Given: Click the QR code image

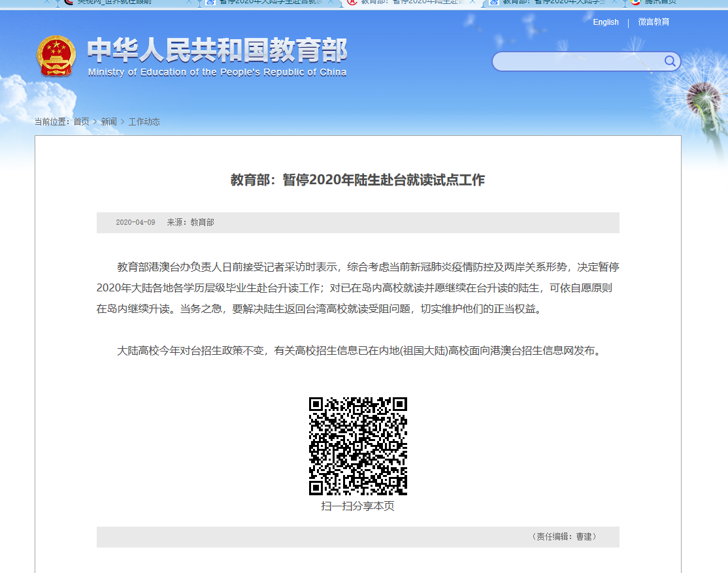Looking at the screenshot, I should coord(358,446).
